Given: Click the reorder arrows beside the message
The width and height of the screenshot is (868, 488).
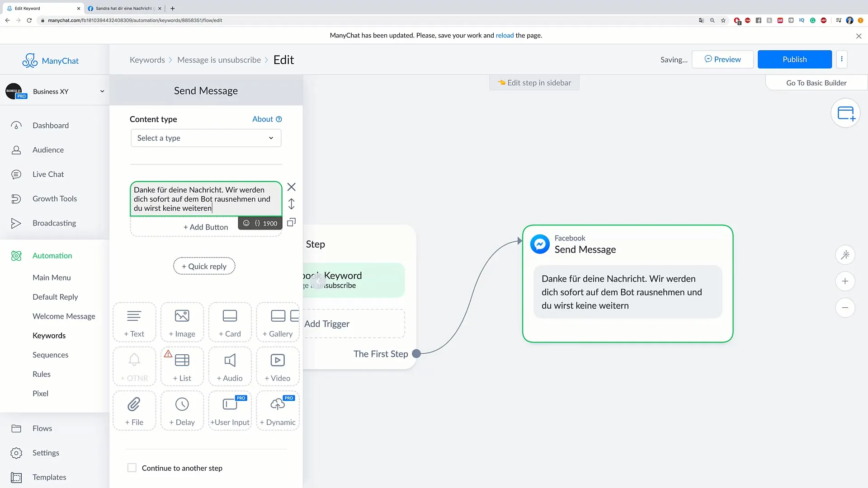Looking at the screenshot, I should click(292, 204).
